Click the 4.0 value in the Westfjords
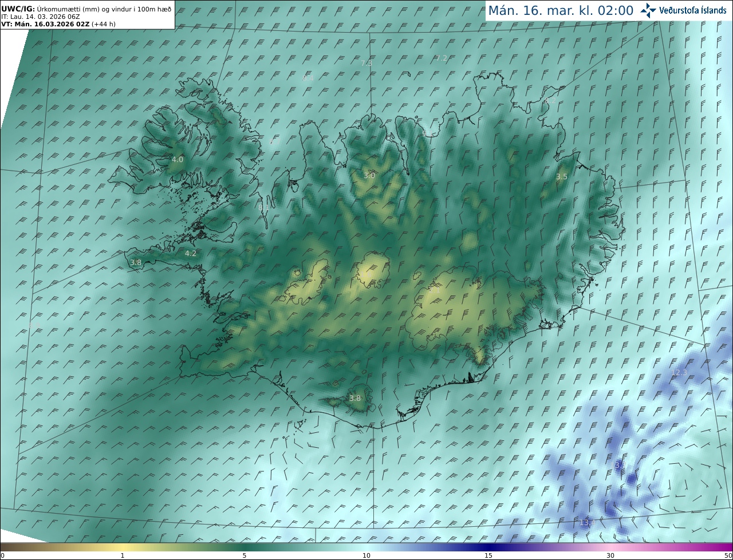The image size is (733, 560). (178, 160)
